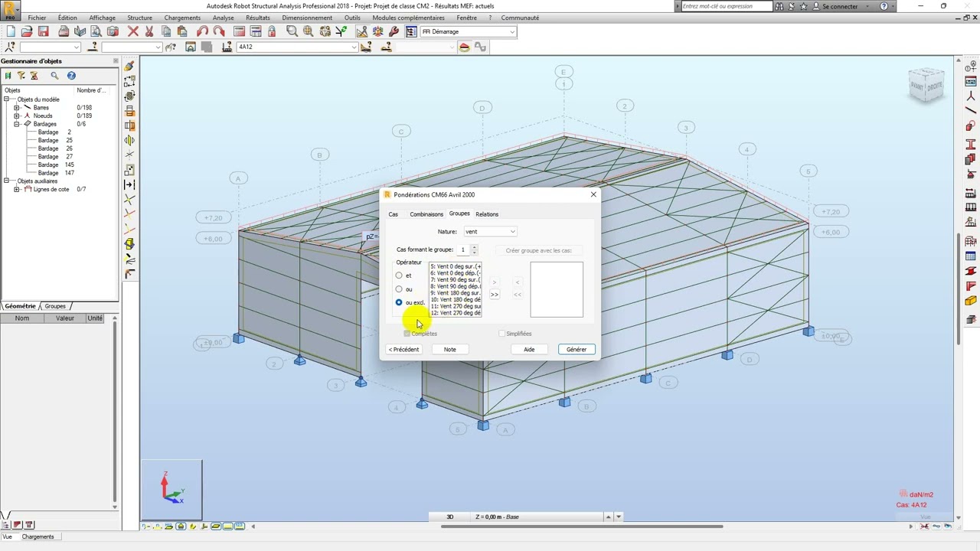Open the Nature 'vent' dropdown

(x=490, y=231)
